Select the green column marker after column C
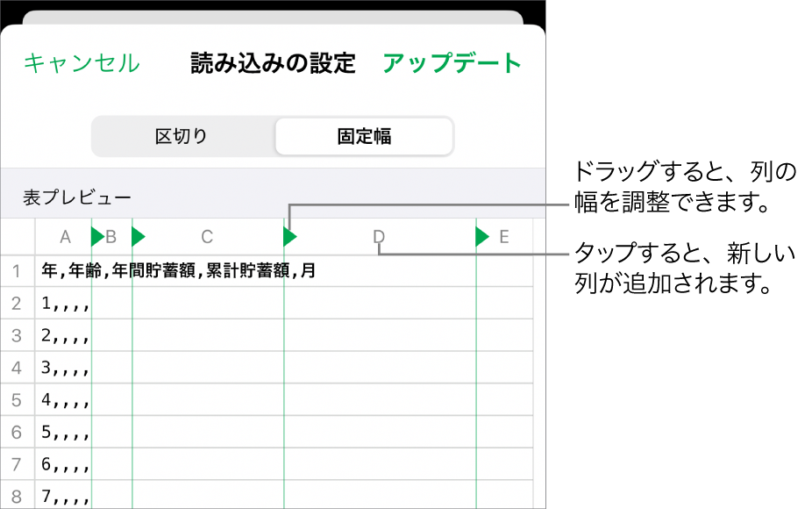Viewport: 812px width, 509px height. (289, 236)
